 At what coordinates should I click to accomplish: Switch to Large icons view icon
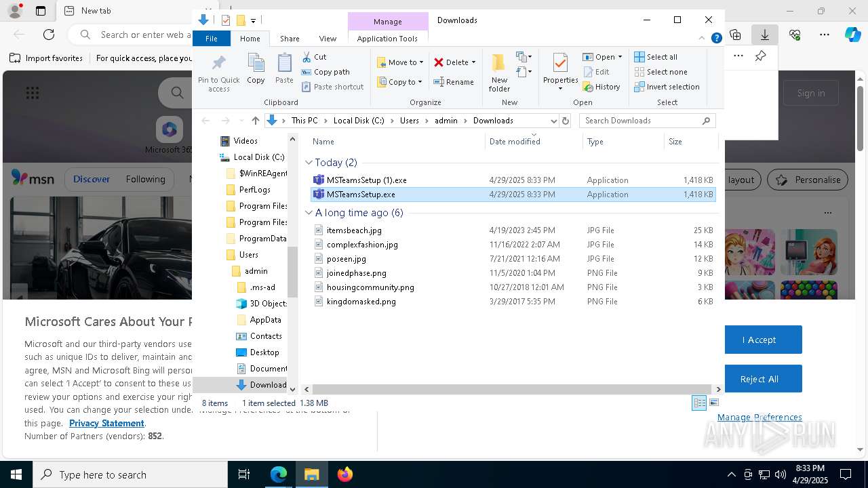pyautogui.click(x=713, y=403)
